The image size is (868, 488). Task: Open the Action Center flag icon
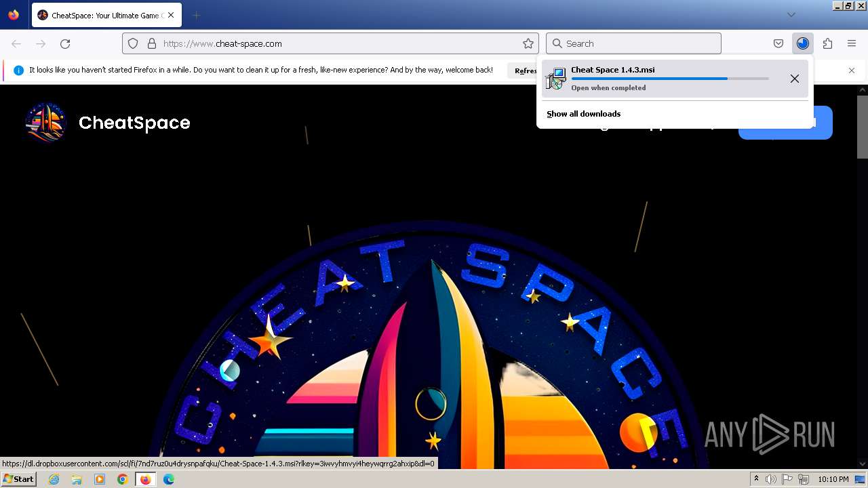(787, 479)
